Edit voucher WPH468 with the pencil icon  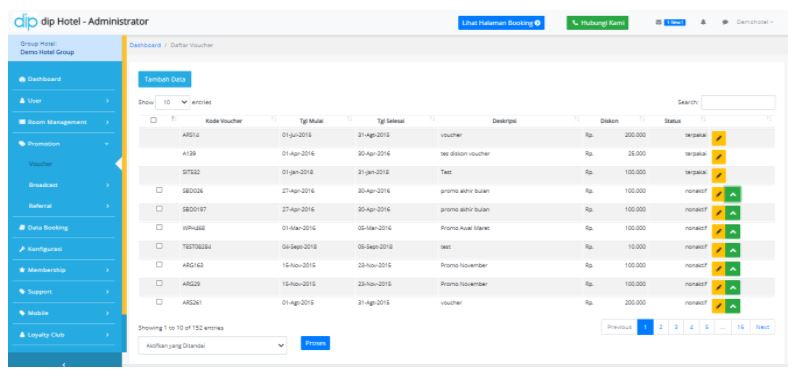(x=718, y=232)
